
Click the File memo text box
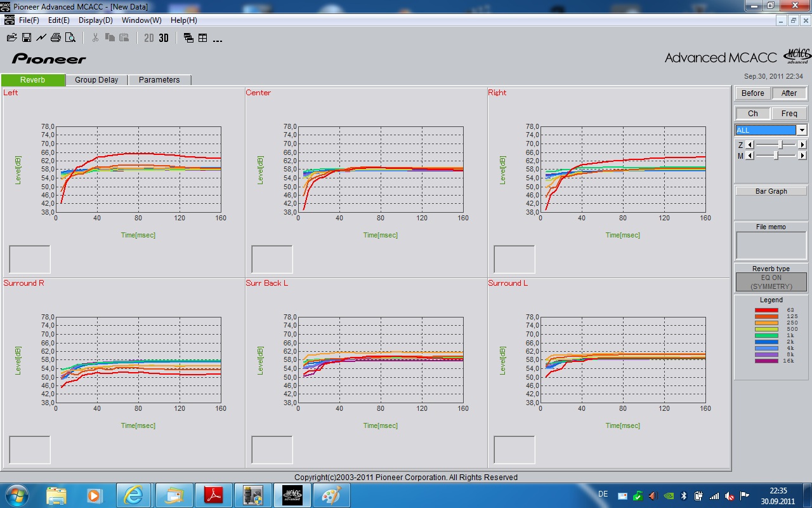pos(771,245)
